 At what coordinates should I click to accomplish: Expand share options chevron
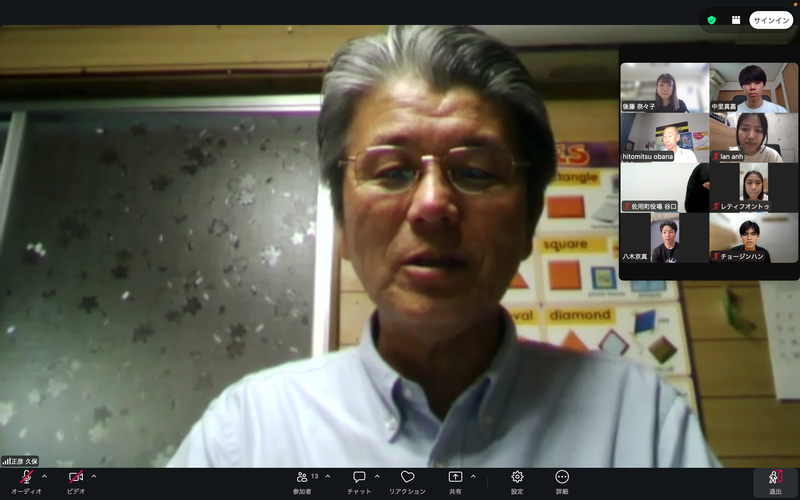[473, 477]
